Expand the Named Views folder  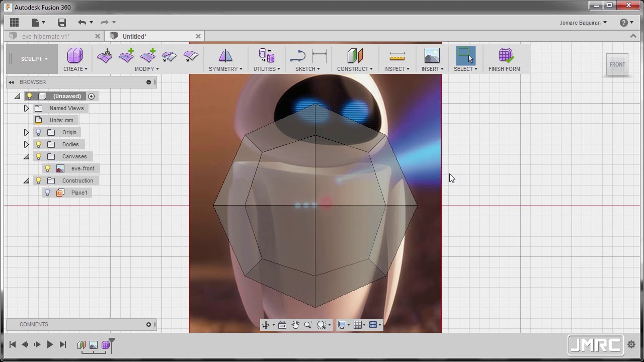point(26,108)
